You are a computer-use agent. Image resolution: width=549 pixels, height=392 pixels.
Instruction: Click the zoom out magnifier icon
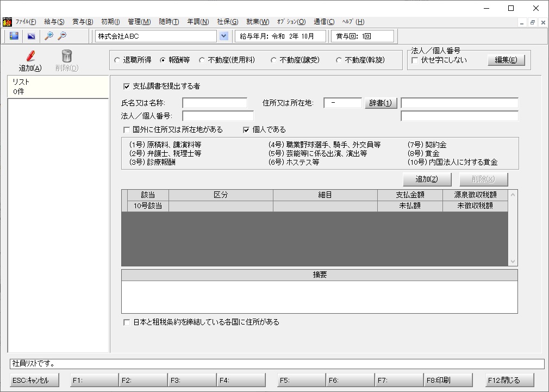coord(62,36)
